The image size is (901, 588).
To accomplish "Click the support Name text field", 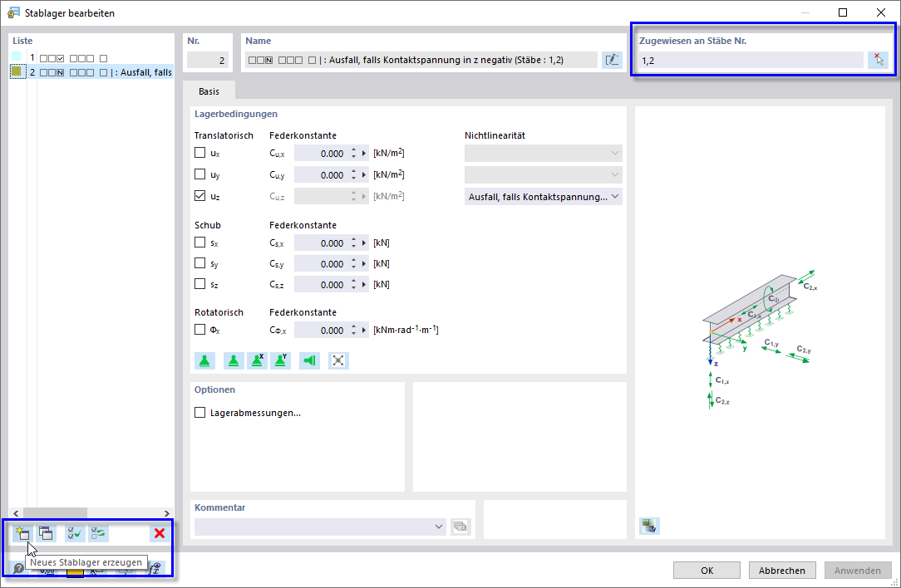I will pyautogui.click(x=421, y=60).
